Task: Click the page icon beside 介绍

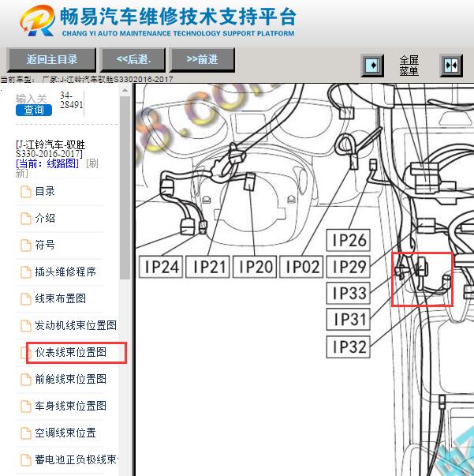Action: tap(26, 219)
